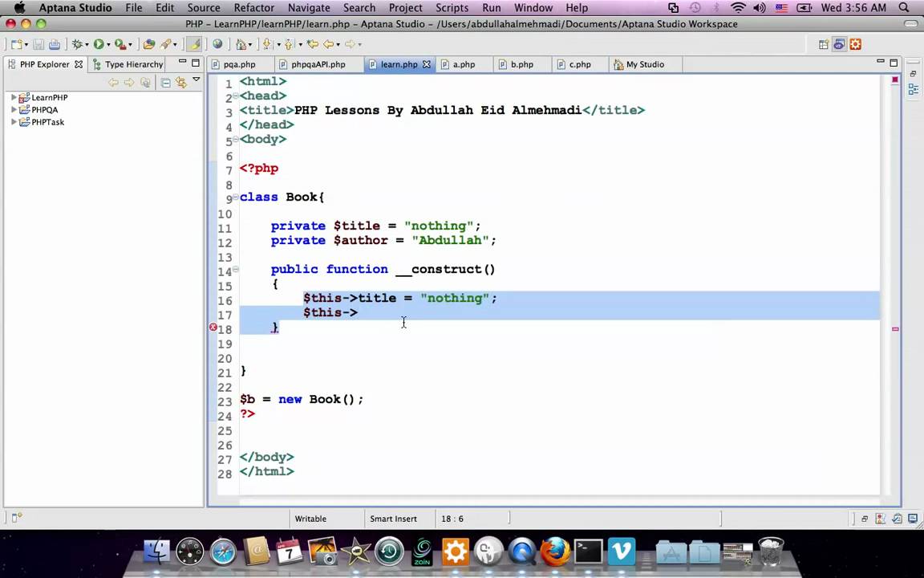
Task: Switch to the phpqaAPI.php tab
Action: [x=318, y=64]
